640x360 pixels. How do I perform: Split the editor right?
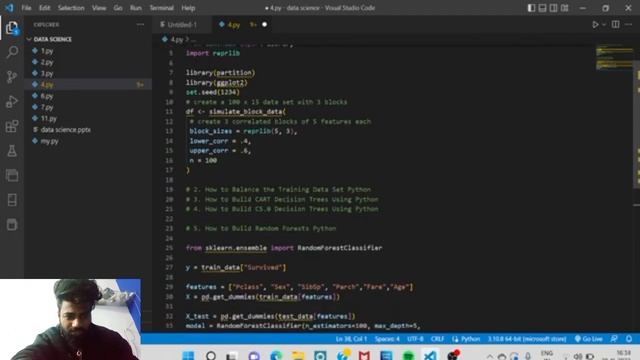click(x=616, y=24)
